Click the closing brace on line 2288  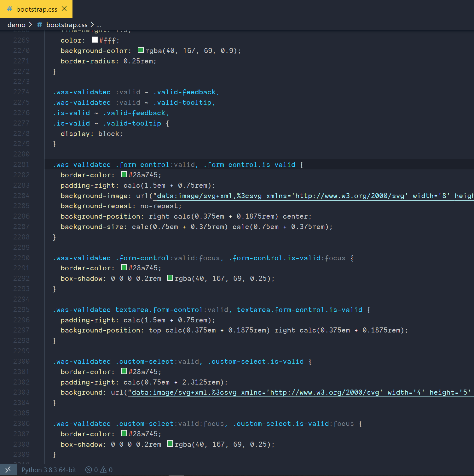[54, 237]
